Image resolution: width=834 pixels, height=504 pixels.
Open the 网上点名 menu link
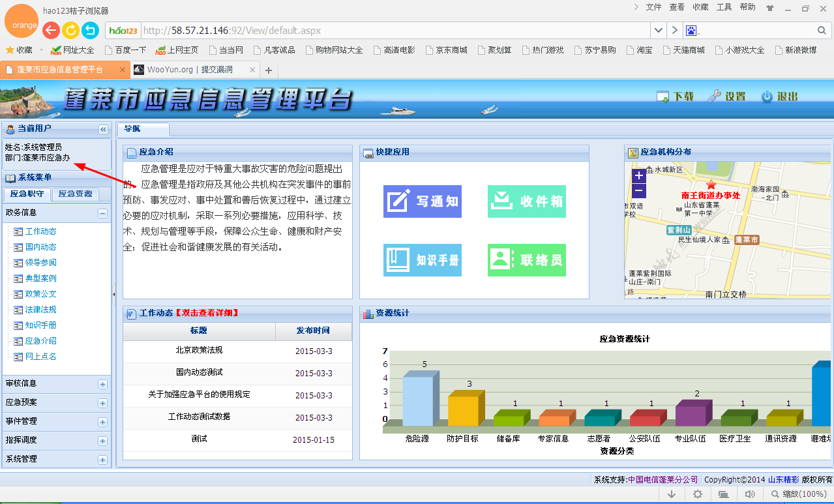coord(40,357)
